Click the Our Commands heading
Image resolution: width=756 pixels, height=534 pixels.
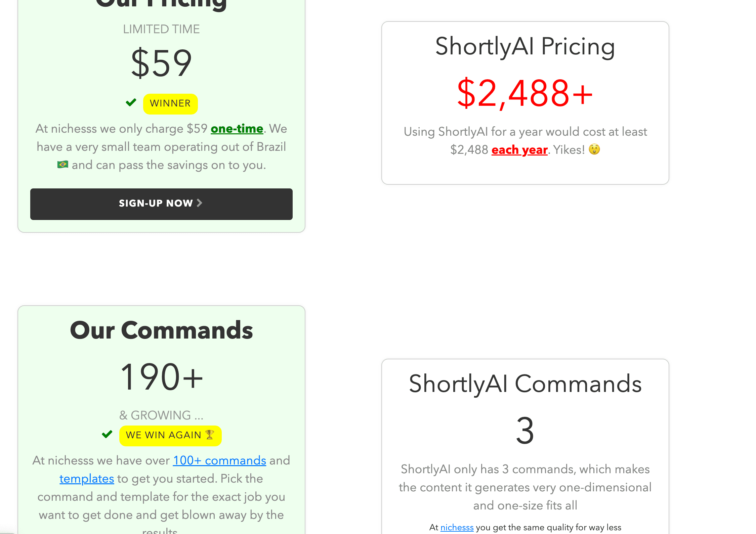point(161,330)
